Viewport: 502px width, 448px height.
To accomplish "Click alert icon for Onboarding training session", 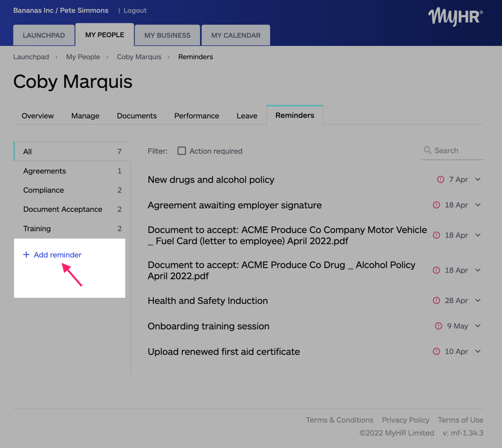I will (438, 326).
